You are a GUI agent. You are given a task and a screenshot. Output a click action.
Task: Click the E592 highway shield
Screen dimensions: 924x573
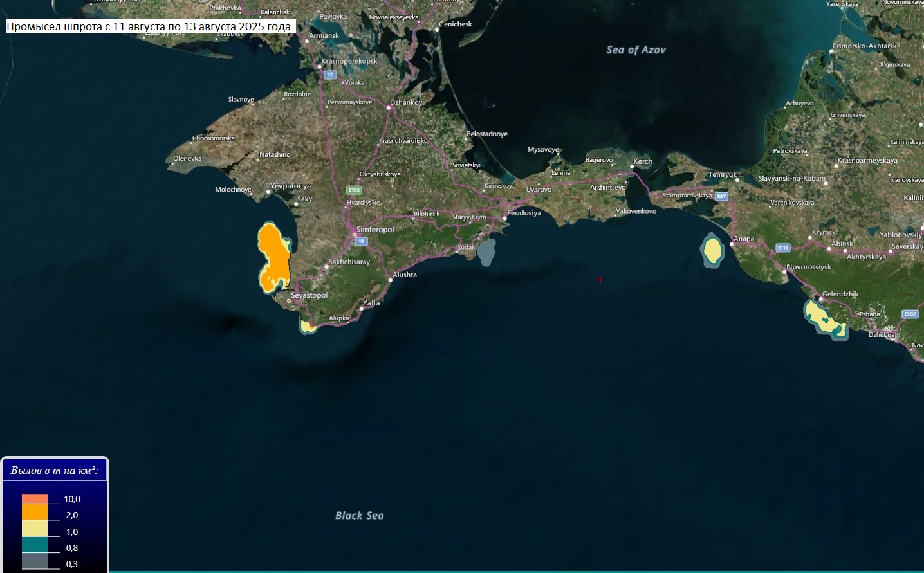coord(910,314)
